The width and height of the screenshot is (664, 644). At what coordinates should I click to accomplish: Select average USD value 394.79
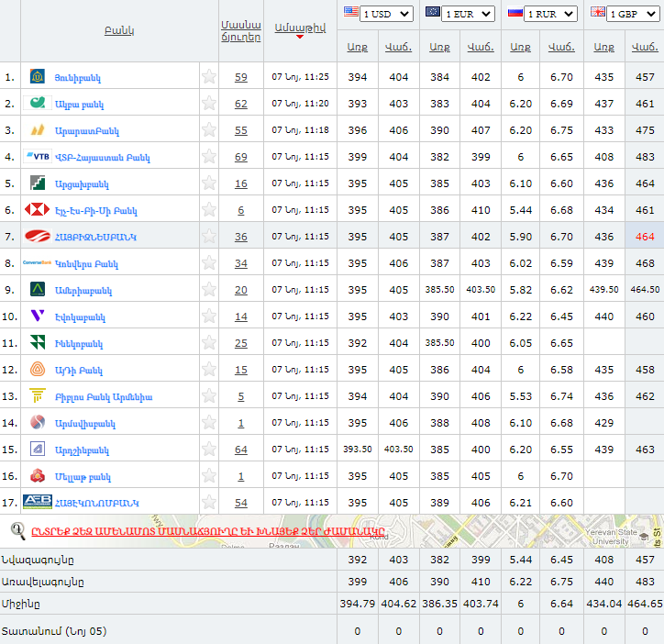(x=358, y=604)
